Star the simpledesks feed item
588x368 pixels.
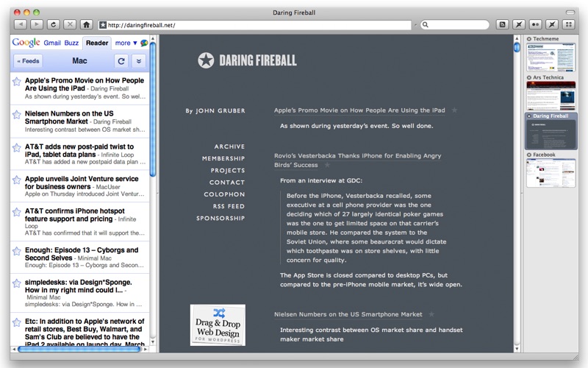click(x=16, y=283)
